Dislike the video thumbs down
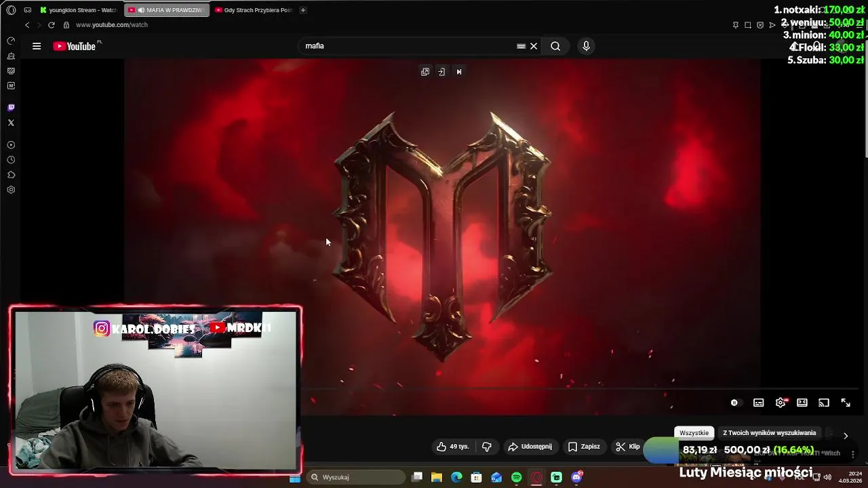This screenshot has height=488, width=868. (x=486, y=447)
